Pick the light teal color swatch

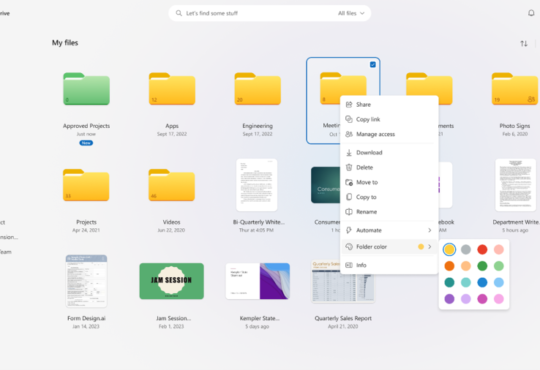(x=466, y=282)
